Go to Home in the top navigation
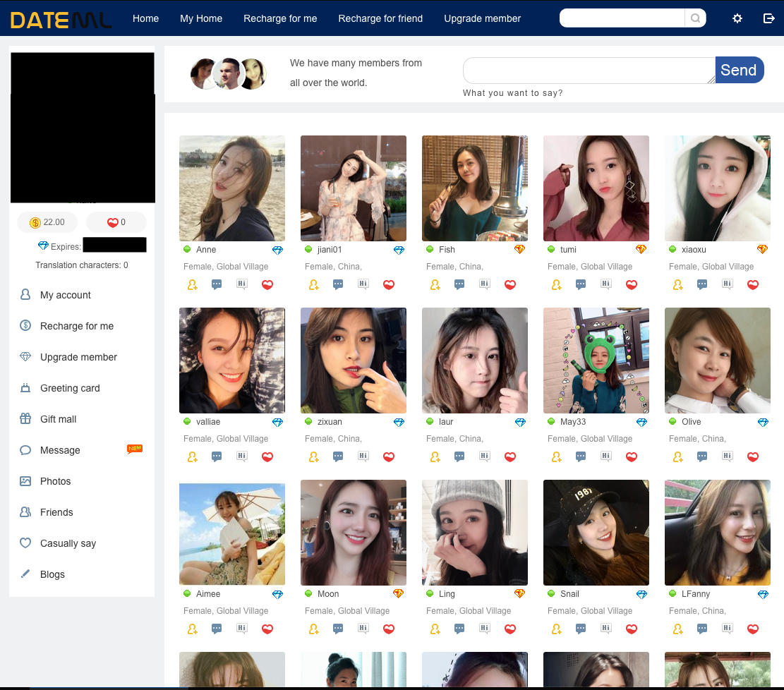 (x=145, y=18)
